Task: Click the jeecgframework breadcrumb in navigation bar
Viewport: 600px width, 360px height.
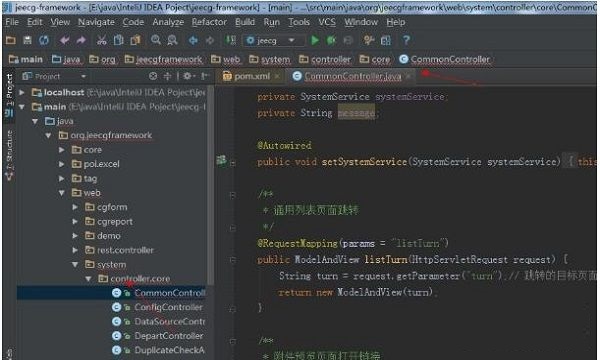Action: tap(163, 59)
